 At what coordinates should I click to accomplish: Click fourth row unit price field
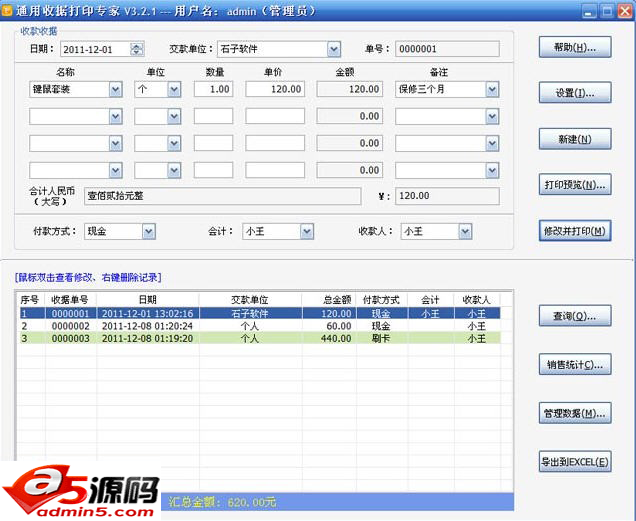point(275,170)
